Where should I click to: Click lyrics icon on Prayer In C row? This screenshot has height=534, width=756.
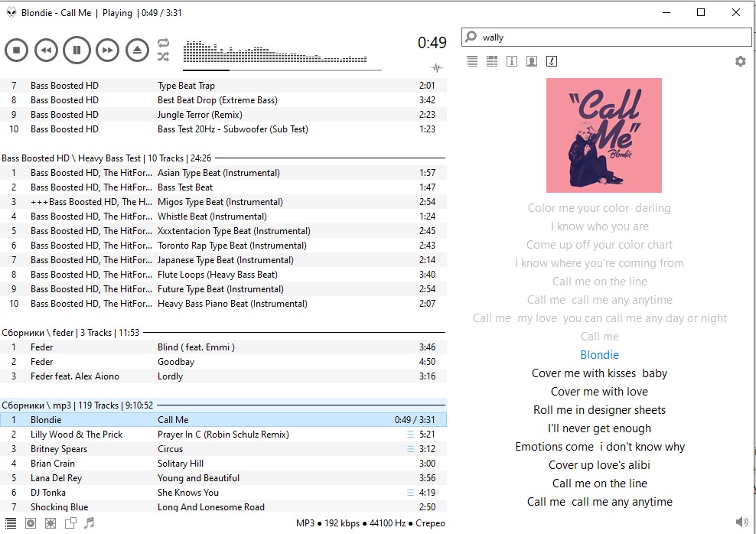click(x=410, y=435)
